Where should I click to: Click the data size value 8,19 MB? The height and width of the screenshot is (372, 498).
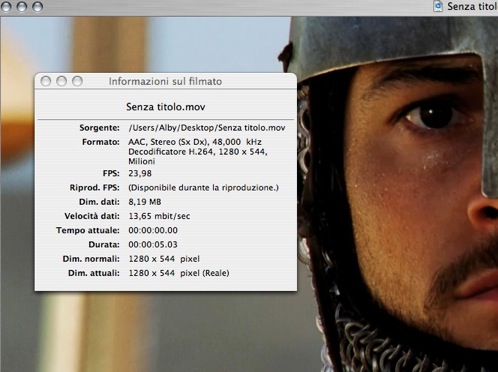pos(145,202)
